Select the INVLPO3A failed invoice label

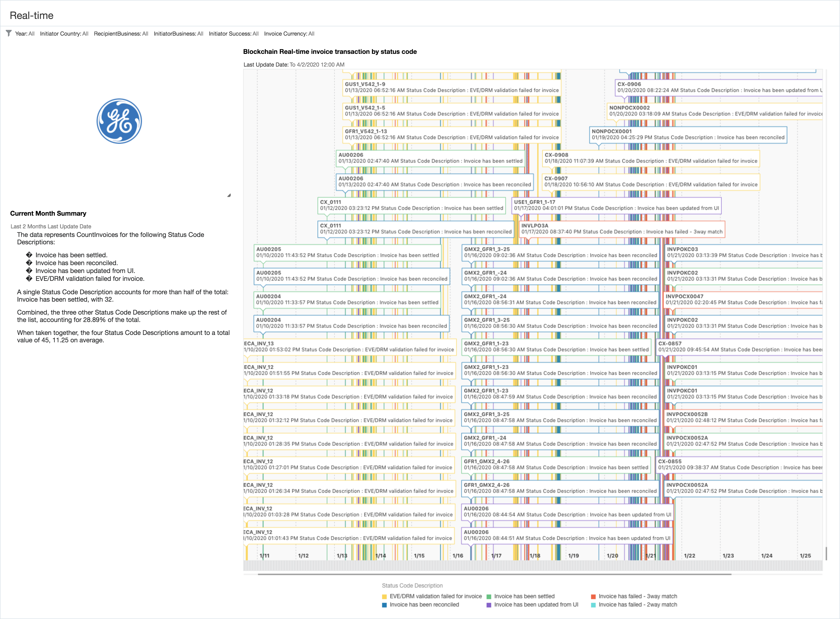622,229
